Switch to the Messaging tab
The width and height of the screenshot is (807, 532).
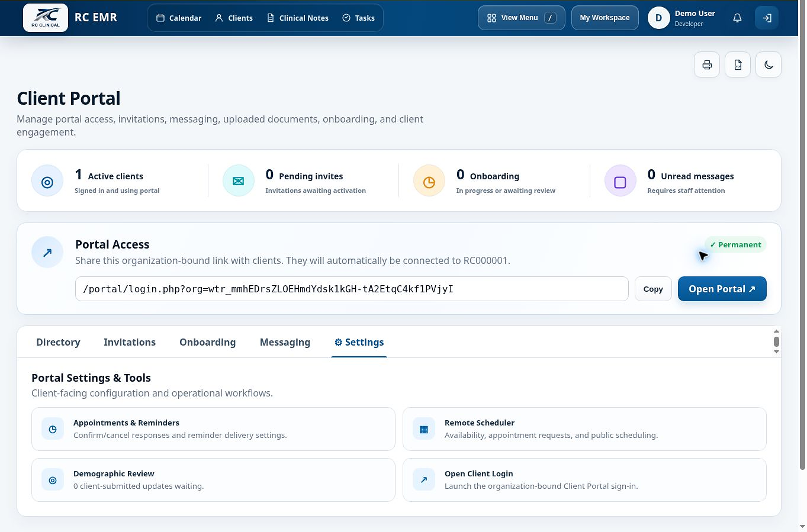285,342
